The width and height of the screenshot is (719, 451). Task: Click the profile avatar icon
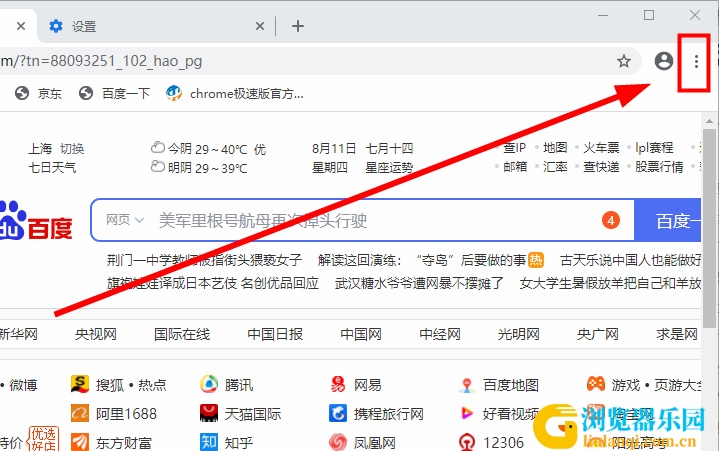664,61
